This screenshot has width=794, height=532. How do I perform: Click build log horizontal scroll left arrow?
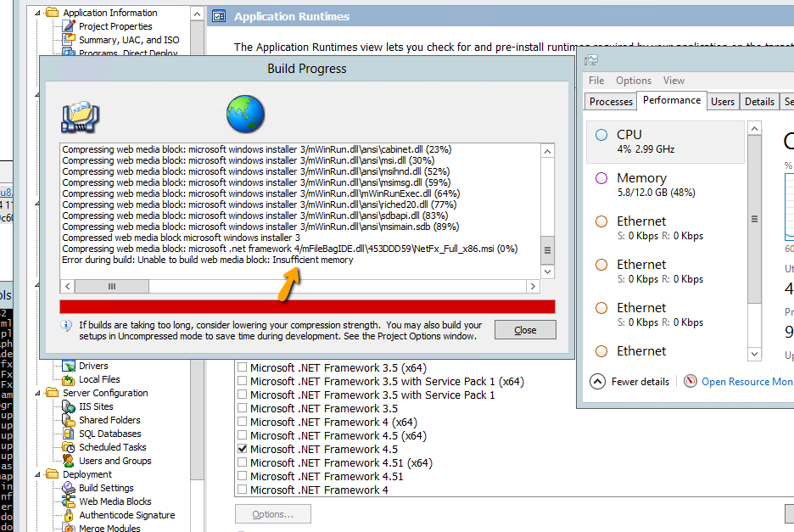pyautogui.click(x=68, y=286)
